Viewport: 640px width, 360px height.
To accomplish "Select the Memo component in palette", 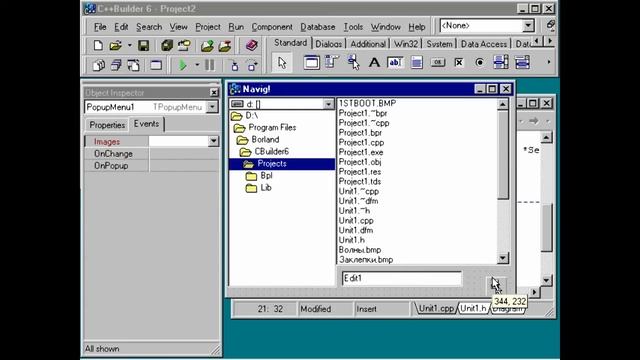I will 416,62.
